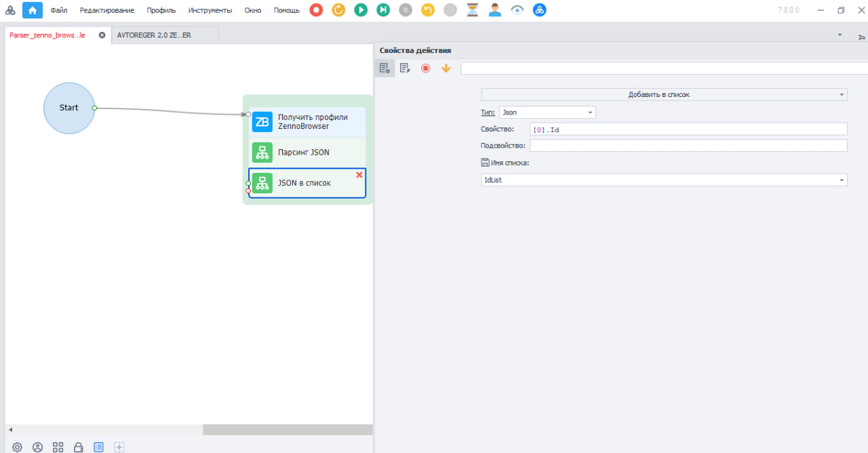Delete "JSON в список" block via red X
This screenshot has height=453, width=868.
click(x=359, y=175)
